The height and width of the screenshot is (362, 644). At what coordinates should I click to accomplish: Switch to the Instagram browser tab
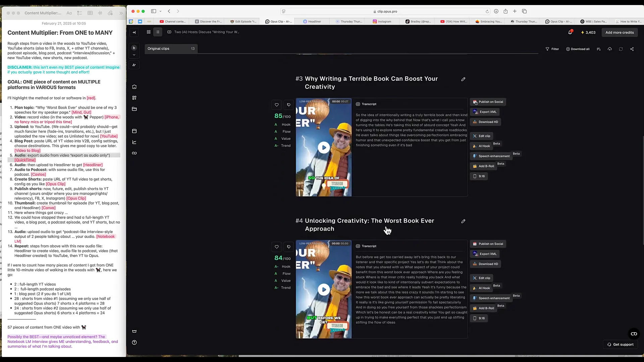coord(382,21)
